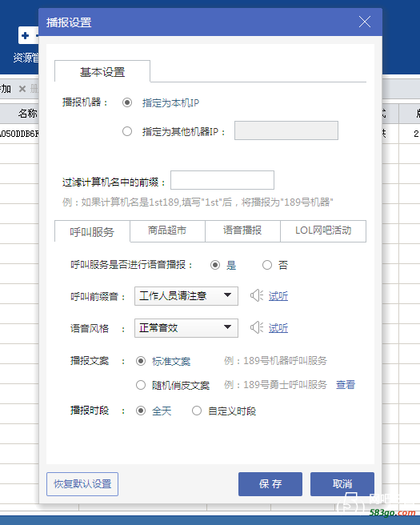The image size is (420, 525).
Task: Open the LOL网吧活动 tab
Action: (323, 230)
